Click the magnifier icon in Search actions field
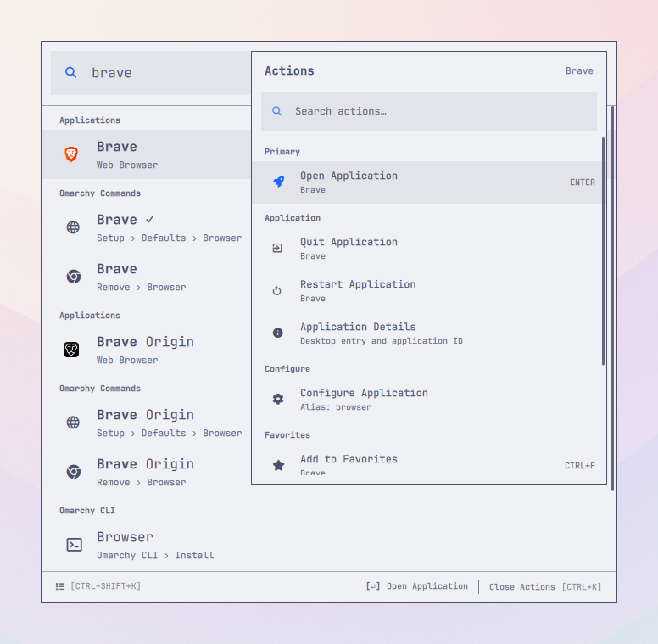Screen dimensions: 658x644 tap(277, 111)
